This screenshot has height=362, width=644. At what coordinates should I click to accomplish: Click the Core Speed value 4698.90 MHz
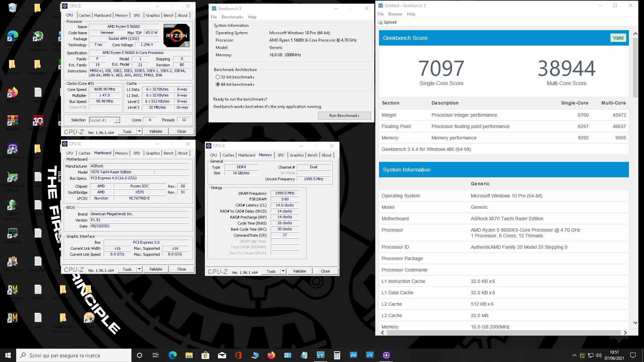point(105,89)
